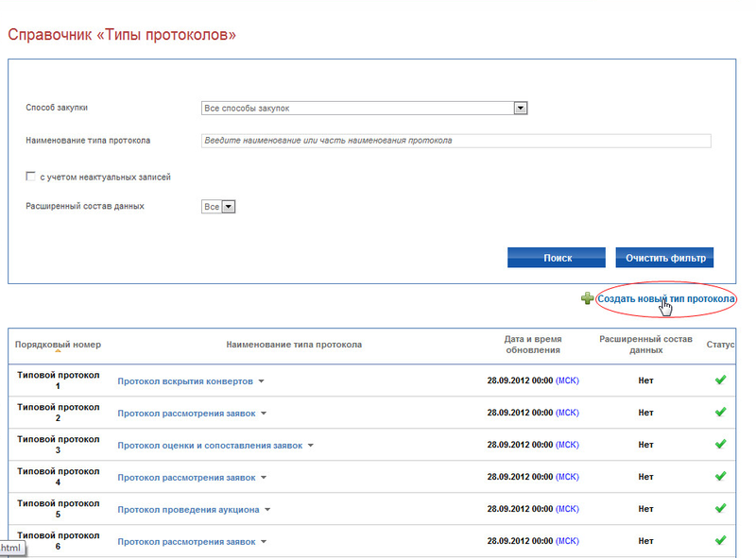Click the (МСК) timezone link in first row

[x=567, y=380]
